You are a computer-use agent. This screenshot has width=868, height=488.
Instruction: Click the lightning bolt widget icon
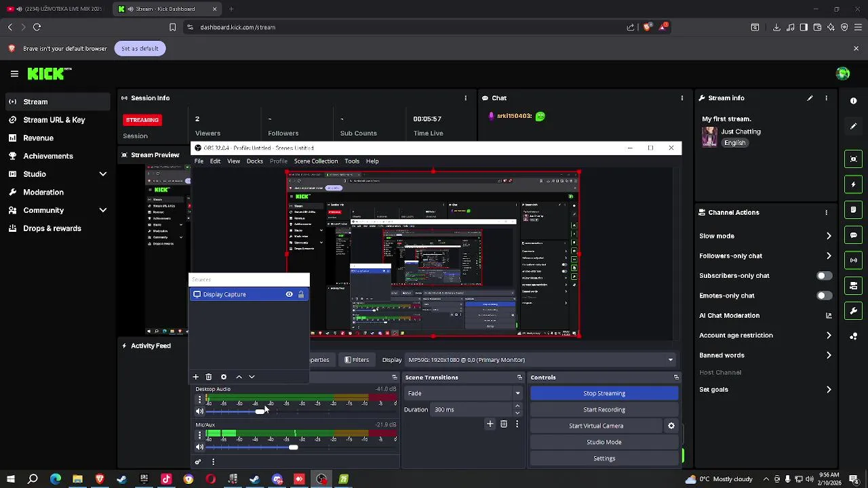(x=854, y=184)
